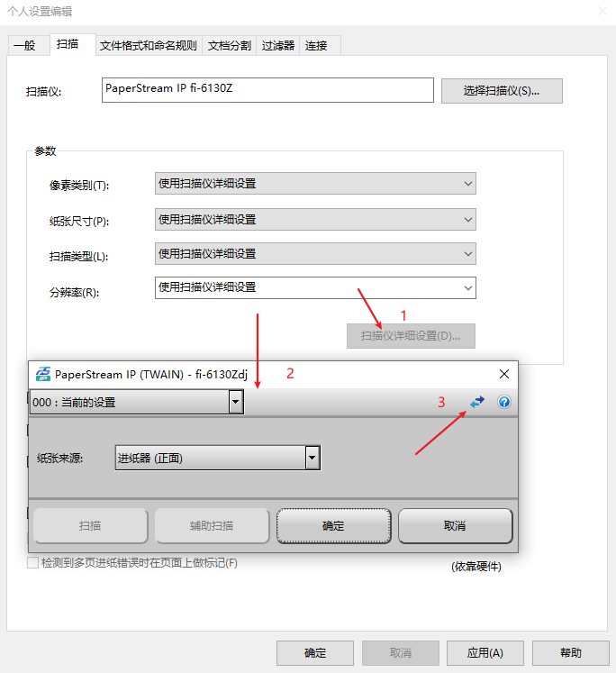
Task: Click the (依靠硬件) text label
Action: click(x=476, y=567)
